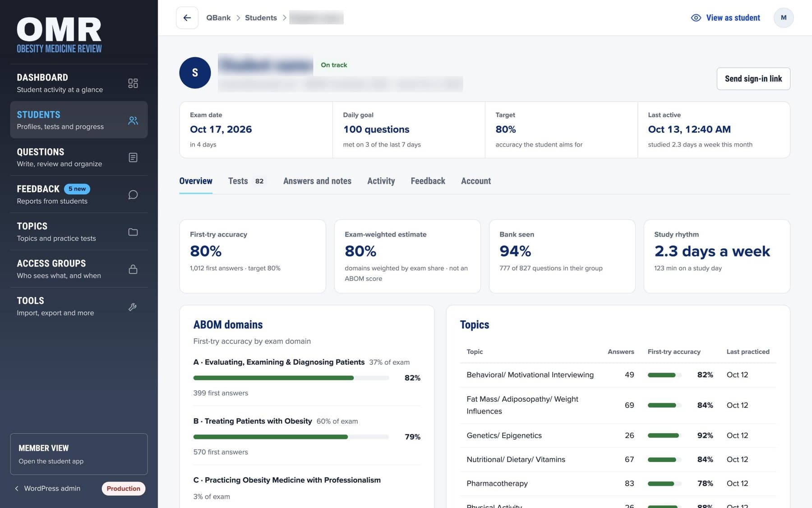Open the Dashboard grid icon
812x508 pixels.
pos(133,83)
